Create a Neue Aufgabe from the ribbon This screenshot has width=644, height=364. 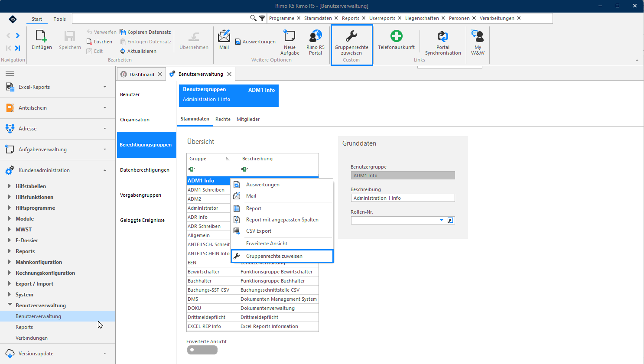(289, 42)
